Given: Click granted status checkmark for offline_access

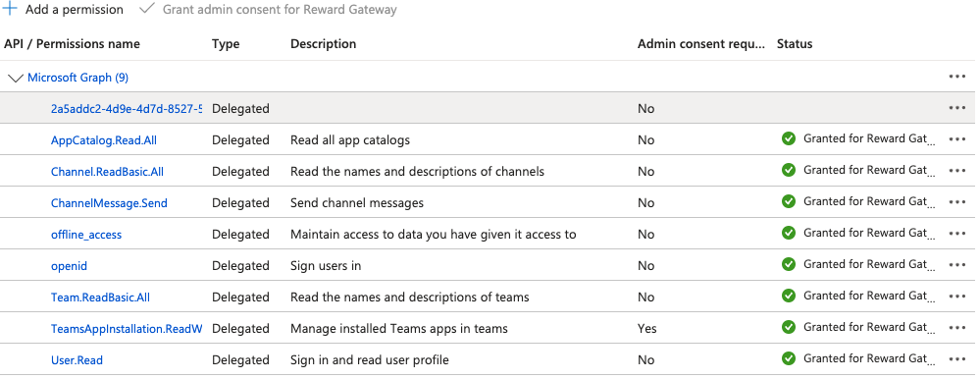Looking at the screenshot, I should pos(789,233).
